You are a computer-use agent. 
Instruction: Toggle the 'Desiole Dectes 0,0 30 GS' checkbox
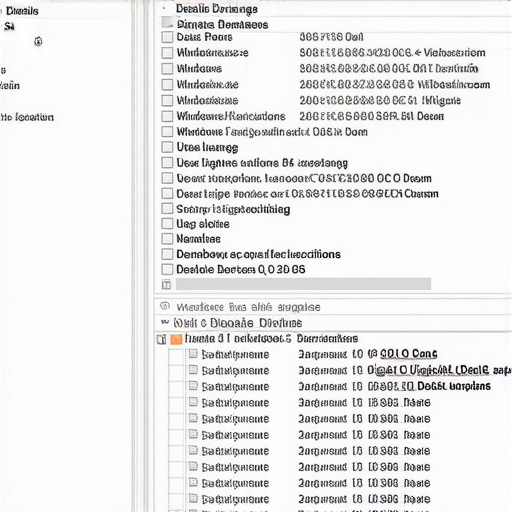[167, 269]
